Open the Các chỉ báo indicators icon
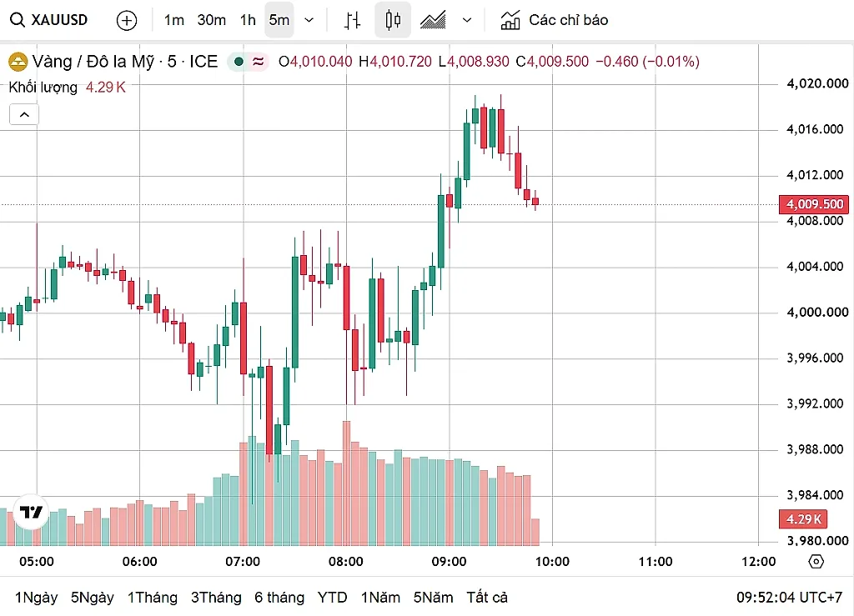Viewport: 854px width, 616px height. pyautogui.click(x=510, y=20)
